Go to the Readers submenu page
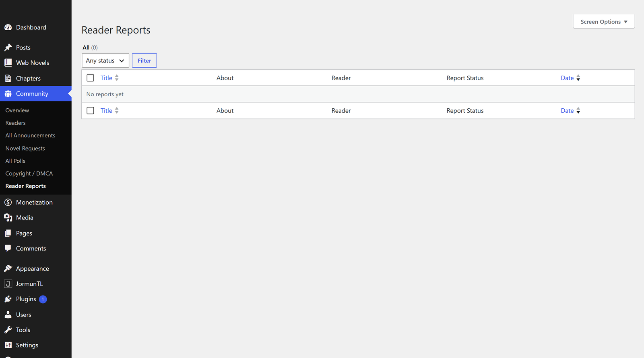Image resolution: width=644 pixels, height=358 pixels. click(x=16, y=123)
